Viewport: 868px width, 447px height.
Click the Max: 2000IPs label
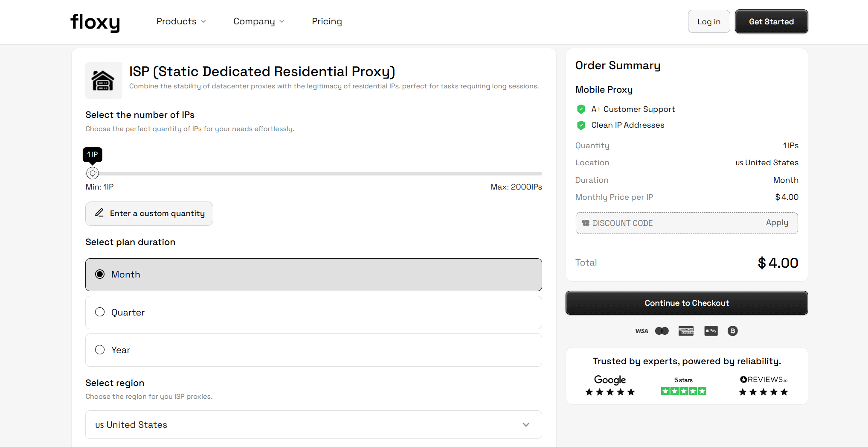click(x=516, y=187)
